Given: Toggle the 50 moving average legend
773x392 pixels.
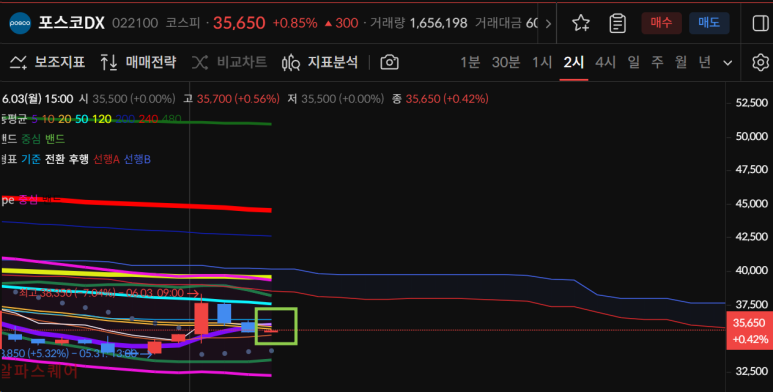Looking at the screenshot, I should coord(81,119).
